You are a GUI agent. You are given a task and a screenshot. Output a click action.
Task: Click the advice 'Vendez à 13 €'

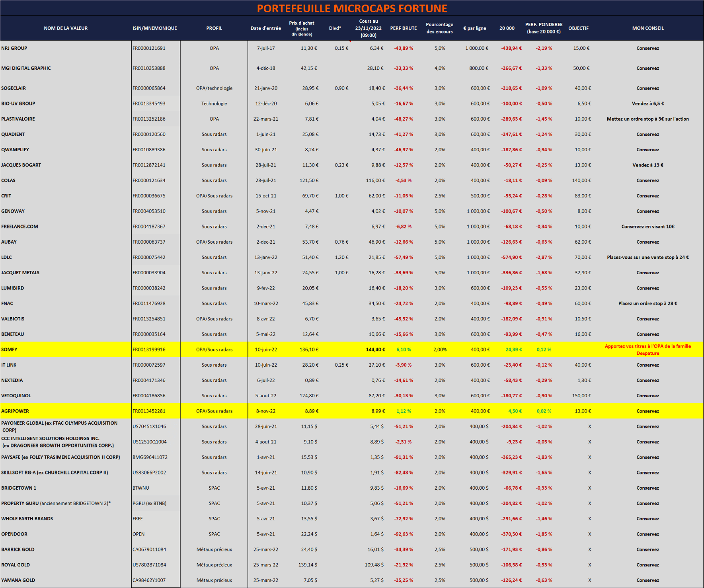[x=648, y=165]
